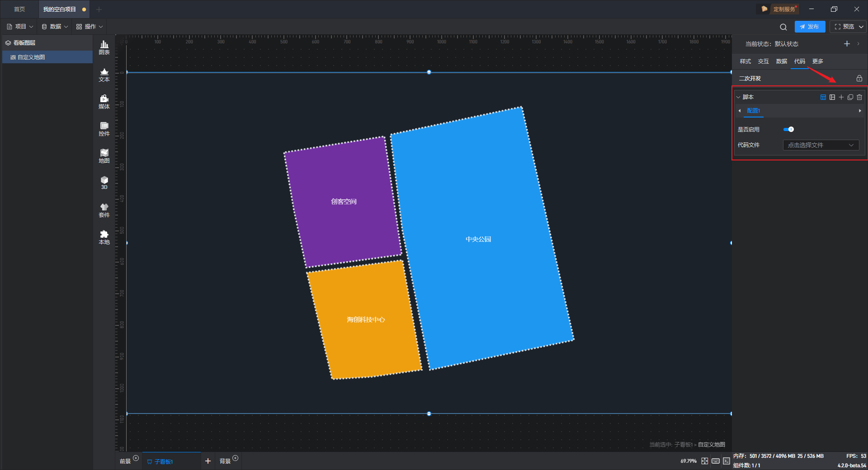The height and width of the screenshot is (470, 868).
Task: Open the 3D components panel
Action: pyautogui.click(x=104, y=183)
